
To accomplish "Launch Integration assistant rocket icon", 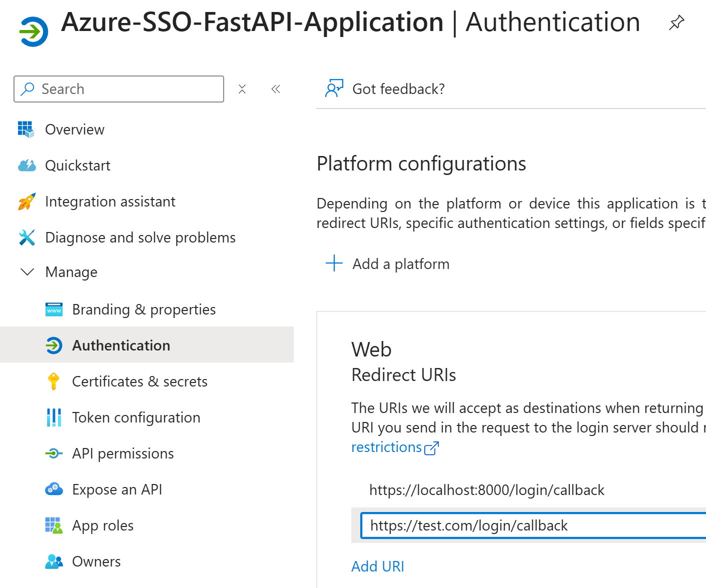I will click(27, 201).
